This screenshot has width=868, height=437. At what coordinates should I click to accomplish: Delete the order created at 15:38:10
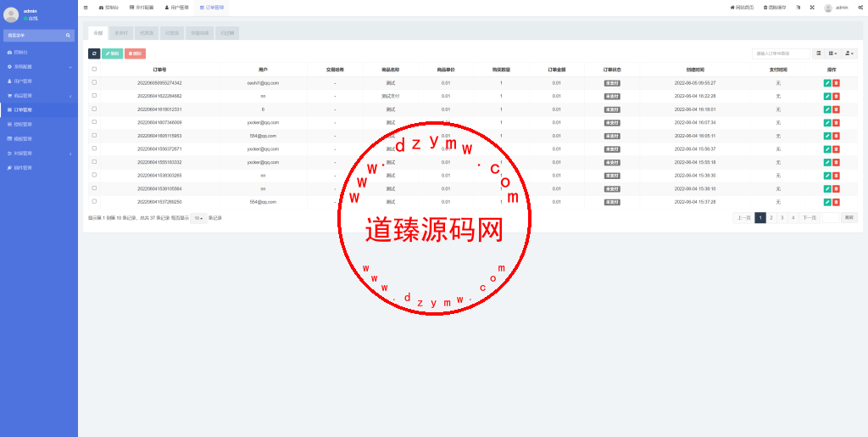(x=836, y=189)
